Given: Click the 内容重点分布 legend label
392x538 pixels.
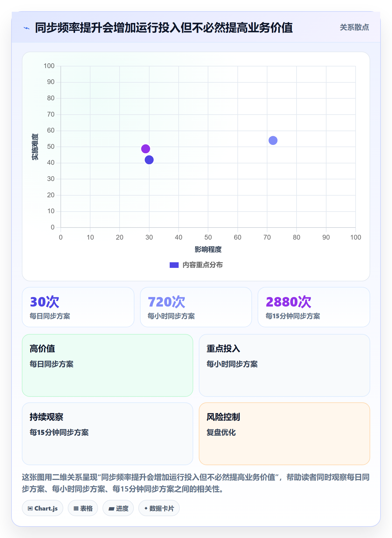Looking at the screenshot, I should [202, 265].
